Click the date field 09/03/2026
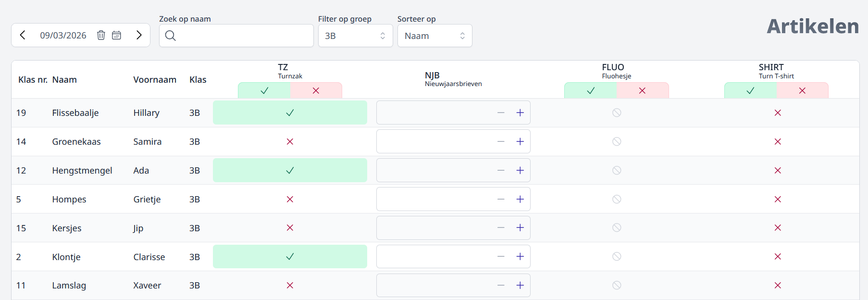This screenshot has width=868, height=300. pos(63,36)
